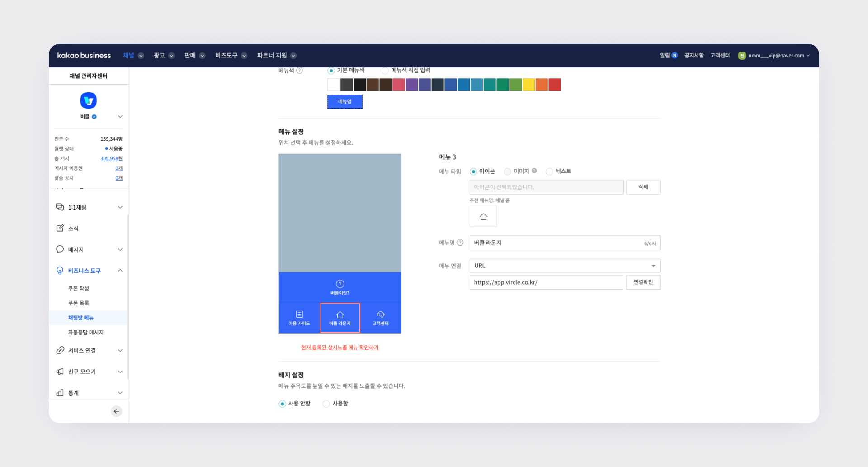Open 쿠폰 작성 in the sidebar
This screenshot has width=868, height=467.
coord(79,288)
